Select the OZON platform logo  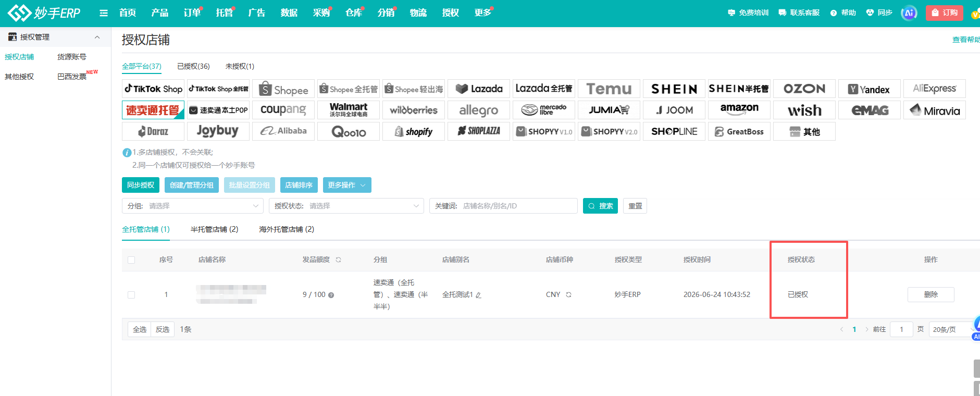(804, 89)
